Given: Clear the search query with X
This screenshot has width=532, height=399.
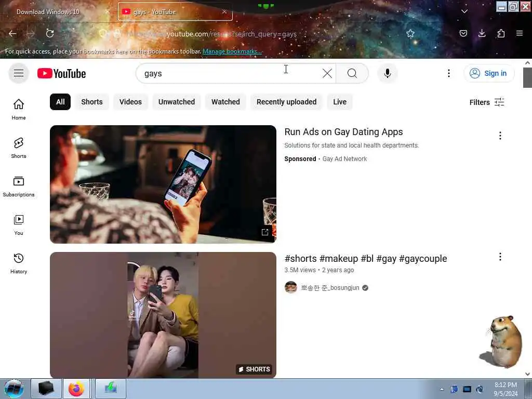Looking at the screenshot, I should [327, 73].
